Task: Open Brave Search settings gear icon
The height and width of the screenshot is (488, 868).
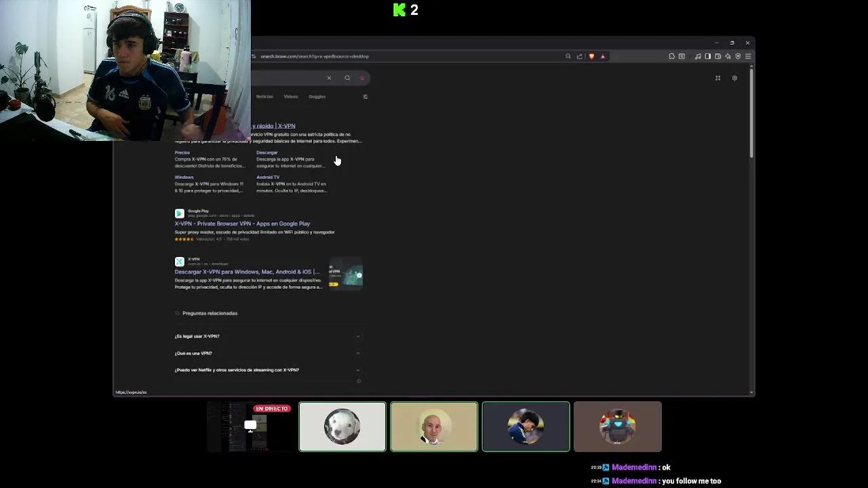Action: 734,78
